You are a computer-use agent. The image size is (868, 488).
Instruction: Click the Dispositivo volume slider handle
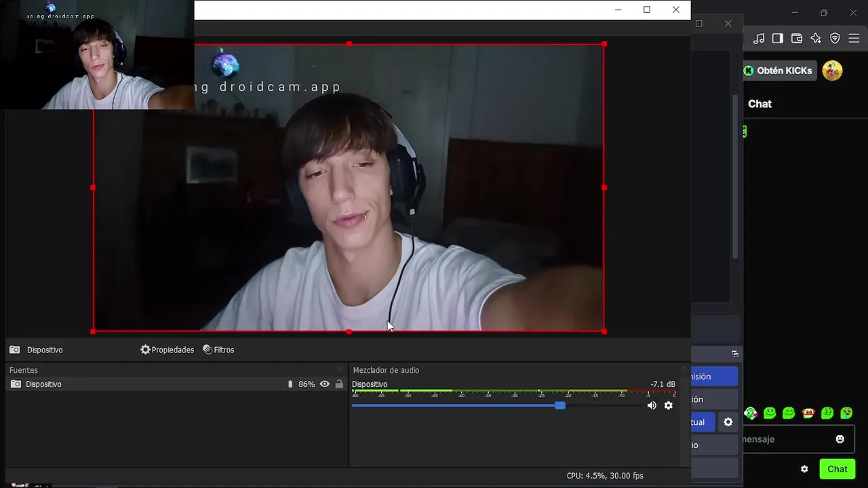point(560,405)
